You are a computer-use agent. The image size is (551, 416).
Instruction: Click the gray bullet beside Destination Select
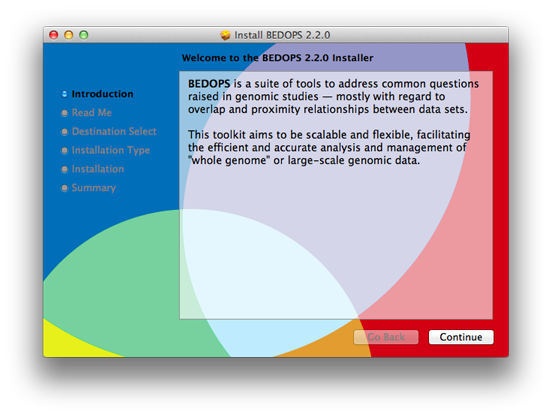[x=64, y=132]
